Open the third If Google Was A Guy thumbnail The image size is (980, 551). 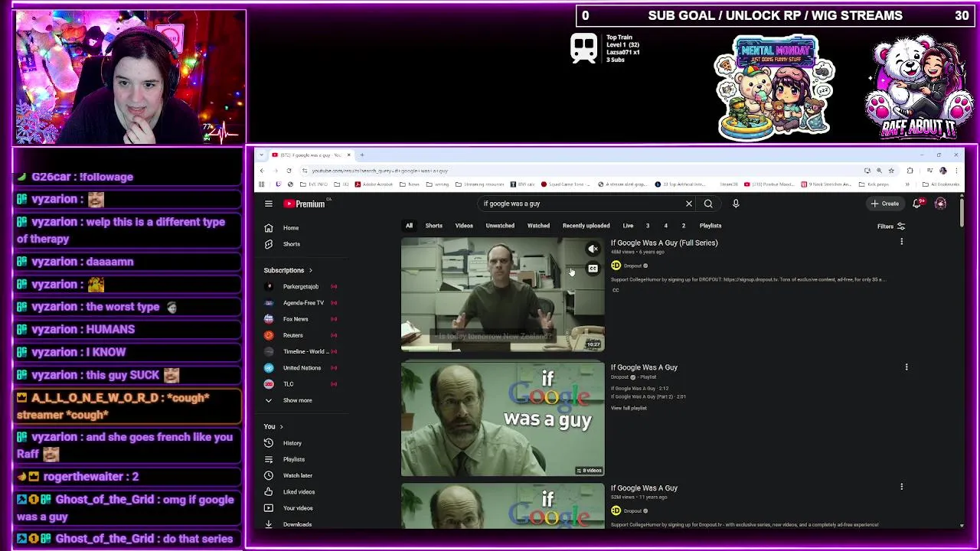tap(503, 505)
